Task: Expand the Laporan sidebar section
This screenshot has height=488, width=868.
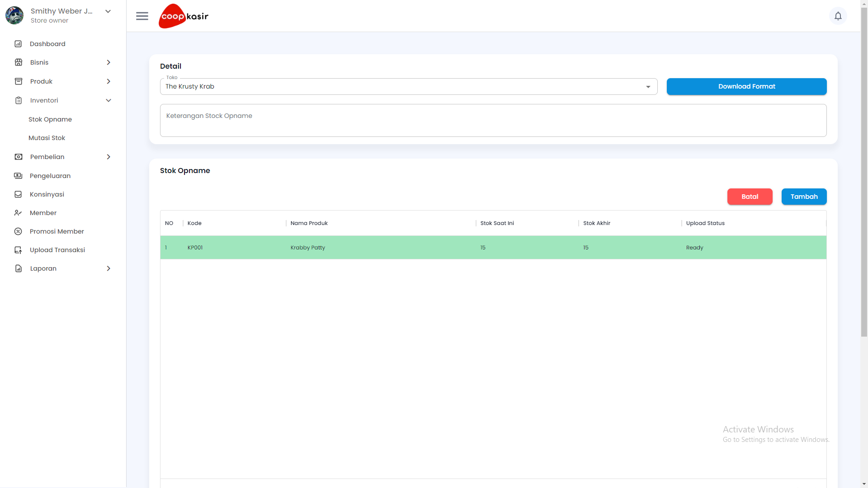Action: tap(108, 268)
